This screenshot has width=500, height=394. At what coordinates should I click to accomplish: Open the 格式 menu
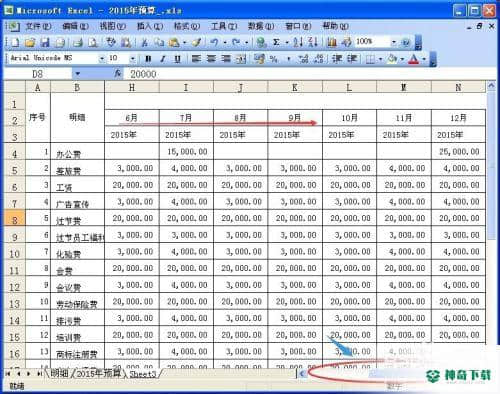(187, 26)
